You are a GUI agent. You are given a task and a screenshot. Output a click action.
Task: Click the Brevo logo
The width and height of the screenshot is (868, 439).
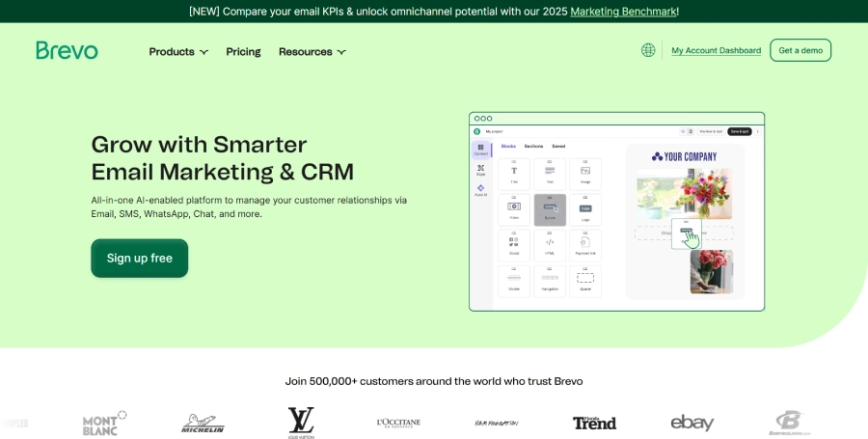coord(67,50)
